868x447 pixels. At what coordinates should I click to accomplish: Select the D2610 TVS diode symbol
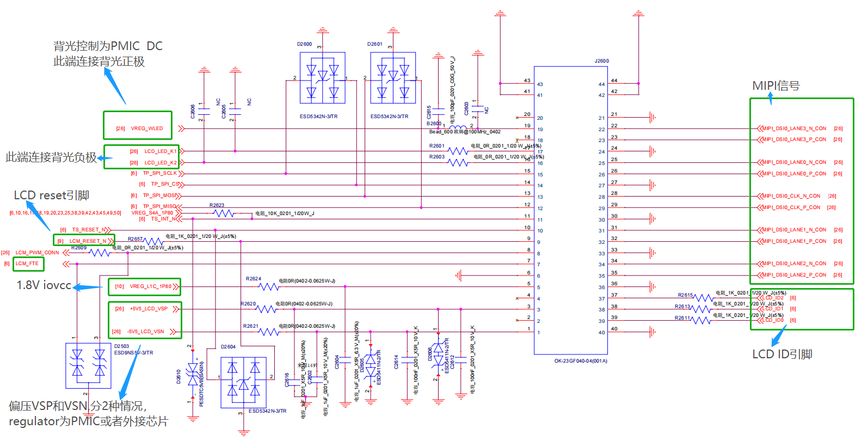(193, 375)
